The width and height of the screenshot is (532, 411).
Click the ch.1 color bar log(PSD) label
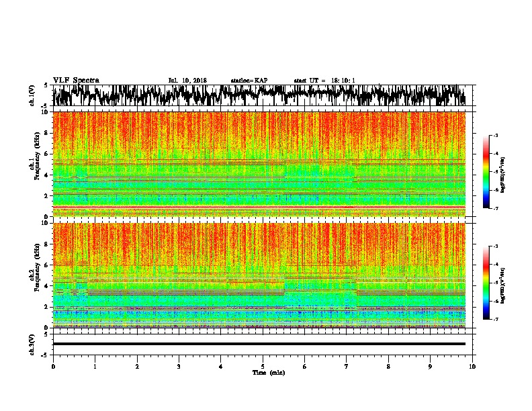pyautogui.click(x=502, y=175)
